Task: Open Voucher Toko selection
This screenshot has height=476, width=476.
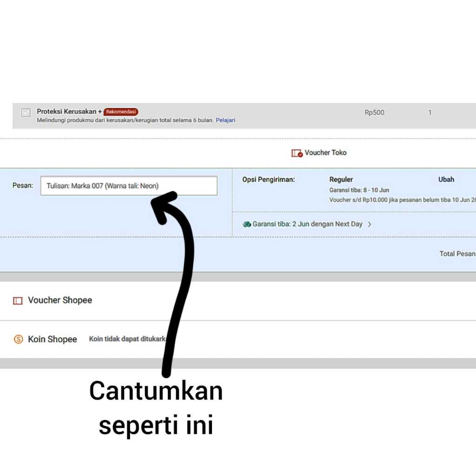Action: pos(325,152)
